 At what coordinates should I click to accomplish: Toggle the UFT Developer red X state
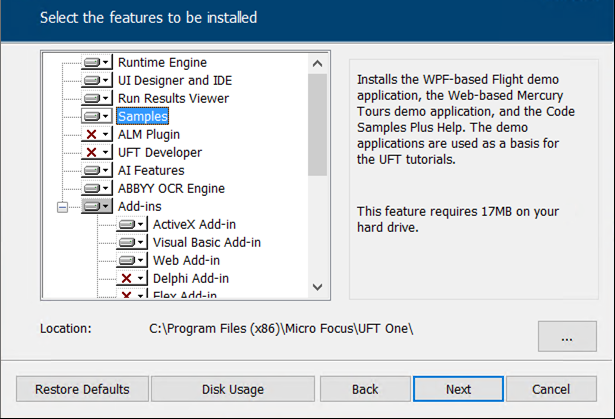point(92,153)
